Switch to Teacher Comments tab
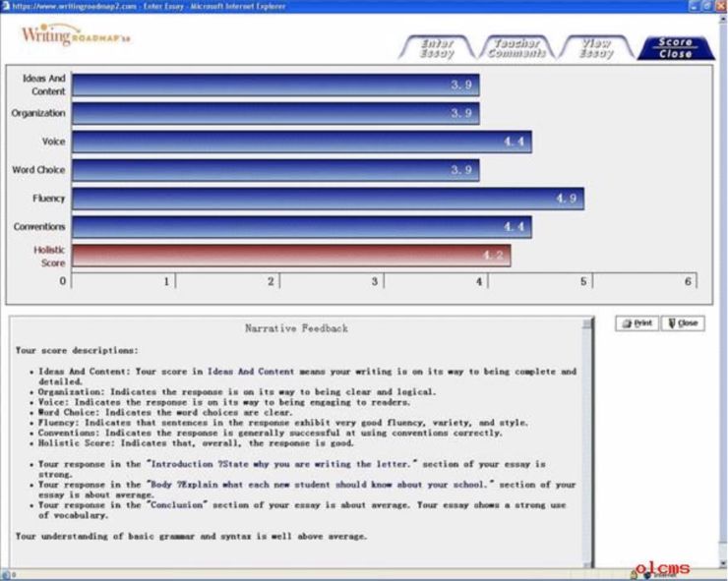The image size is (728, 581). coord(516,48)
